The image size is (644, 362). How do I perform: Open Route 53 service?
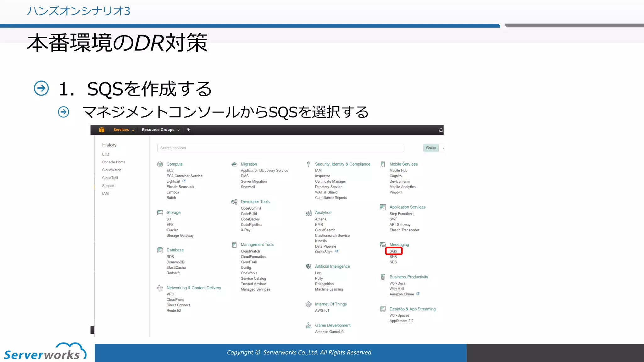click(174, 310)
